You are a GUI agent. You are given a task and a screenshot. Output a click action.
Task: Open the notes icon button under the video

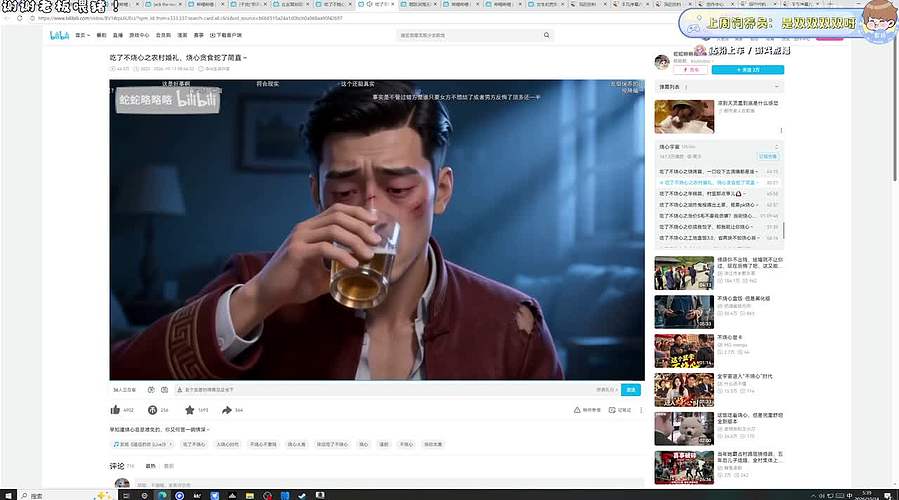pos(612,410)
